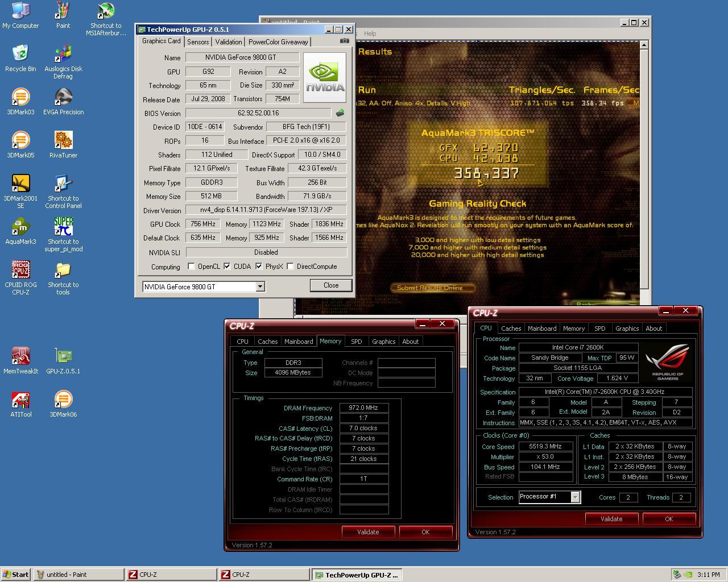The image size is (728, 582).
Task: Open the My Computer desktop icon
Action: click(x=20, y=15)
